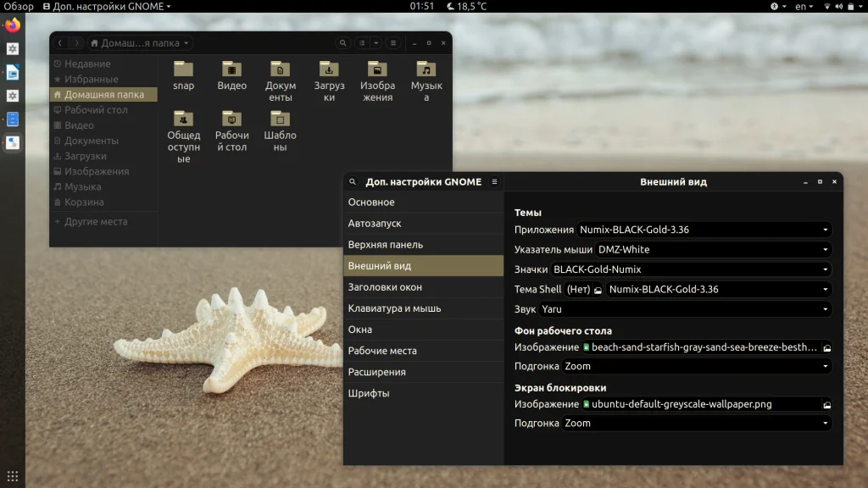Click the Обзор activities button
Image resolution: width=868 pixels, height=488 pixels.
[x=19, y=6]
